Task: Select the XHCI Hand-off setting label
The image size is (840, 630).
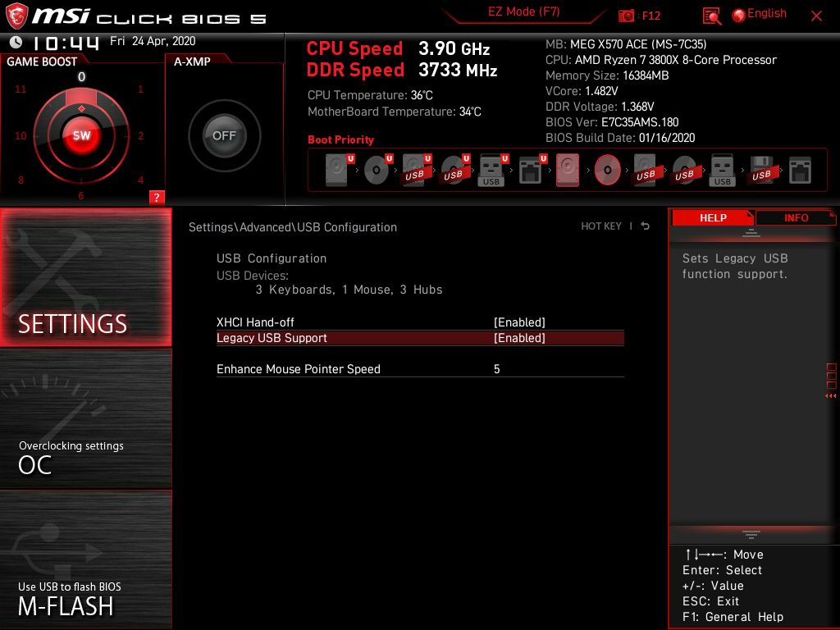Action: (255, 322)
